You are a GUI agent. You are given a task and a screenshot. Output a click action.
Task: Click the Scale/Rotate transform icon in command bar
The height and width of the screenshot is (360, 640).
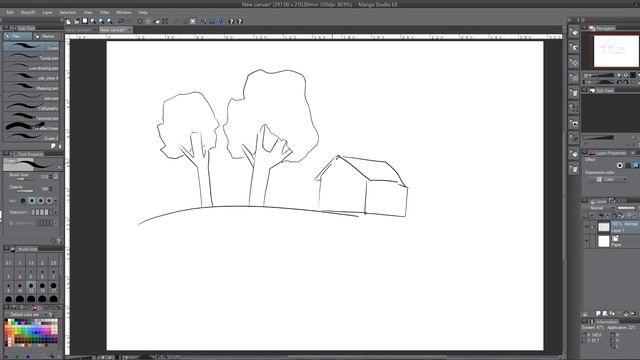click(x=165, y=21)
